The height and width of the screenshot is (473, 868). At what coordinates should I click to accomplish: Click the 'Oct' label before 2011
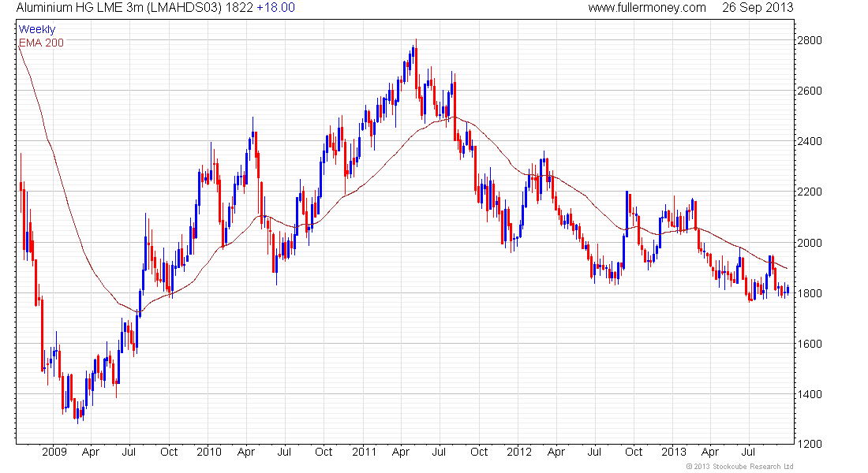324,452
